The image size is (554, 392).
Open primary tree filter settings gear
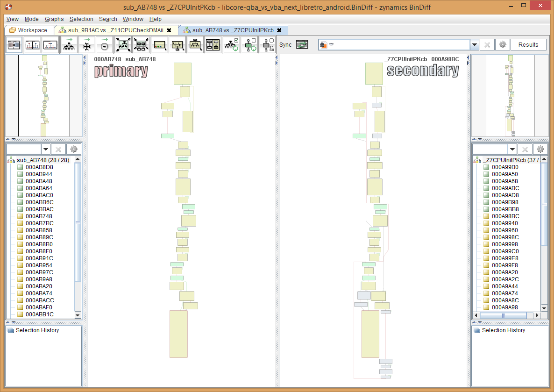pos(73,150)
